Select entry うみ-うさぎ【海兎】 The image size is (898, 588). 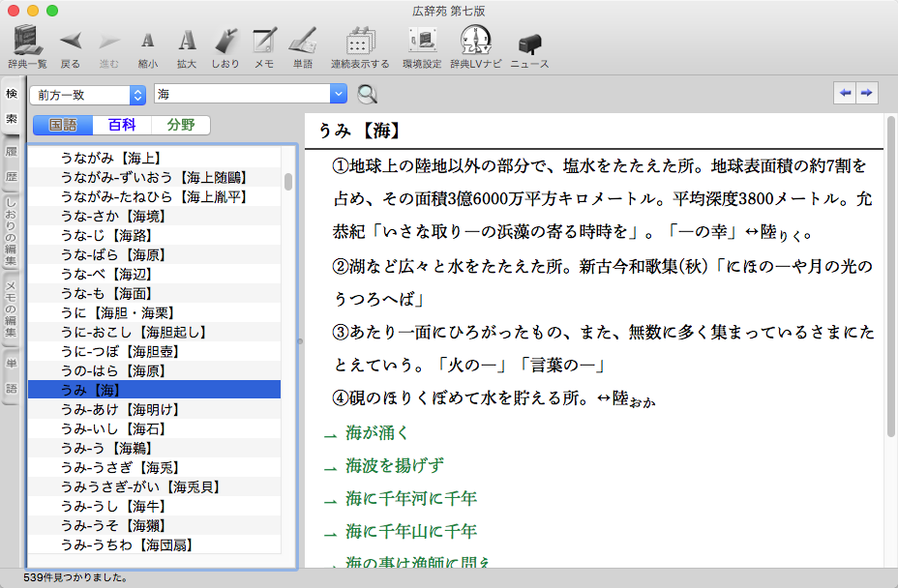coord(154,468)
